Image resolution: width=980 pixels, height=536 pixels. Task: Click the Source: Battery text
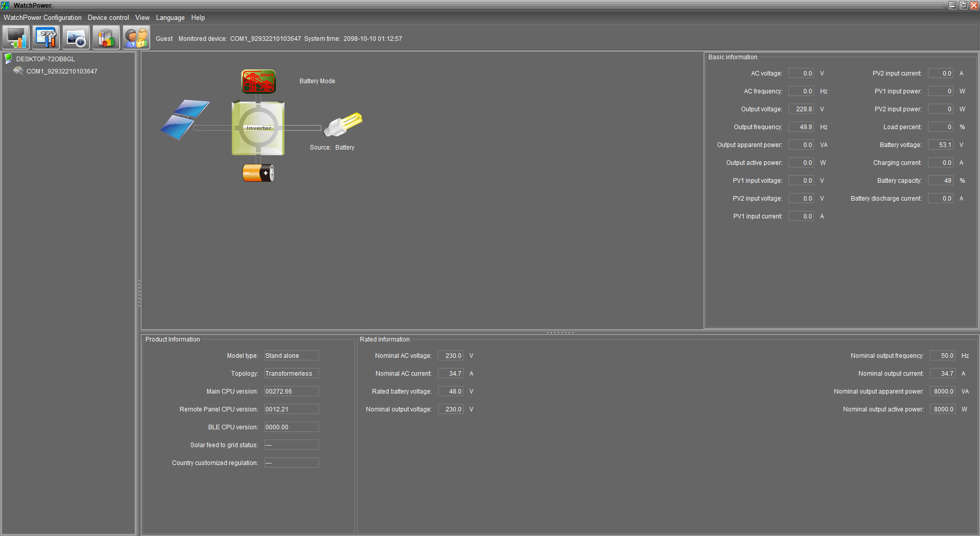coord(332,148)
